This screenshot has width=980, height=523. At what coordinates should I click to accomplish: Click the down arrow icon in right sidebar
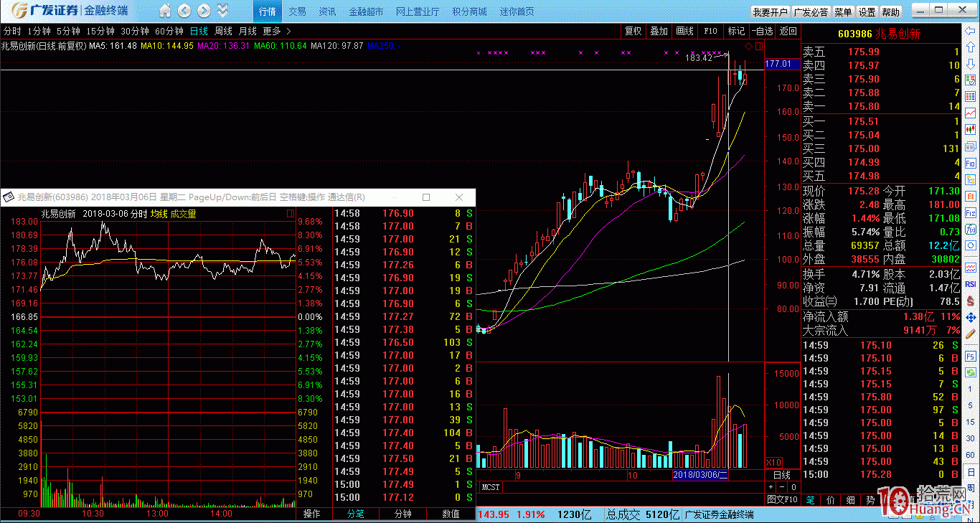(971, 64)
